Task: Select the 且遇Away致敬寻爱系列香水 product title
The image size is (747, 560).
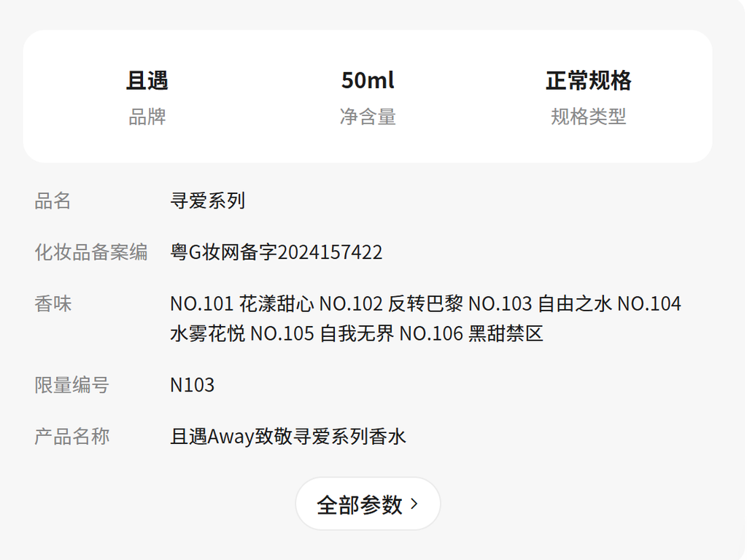Action: point(288,437)
